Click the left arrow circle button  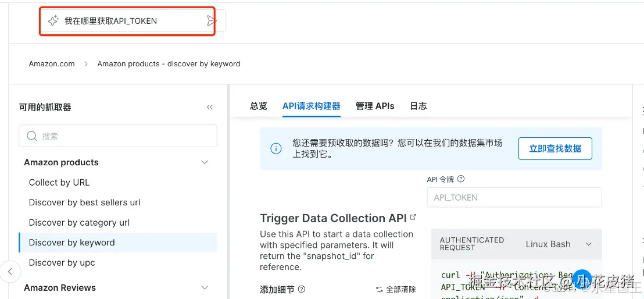pos(10,272)
